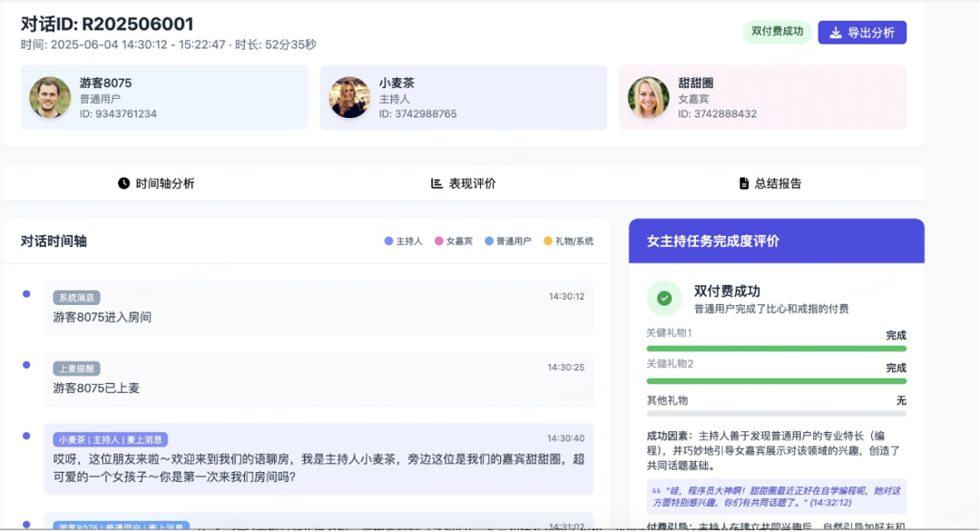The height and width of the screenshot is (531, 980).
Task: Click timeline marker for 小麦茶 welcome message
Action: pyautogui.click(x=26, y=436)
